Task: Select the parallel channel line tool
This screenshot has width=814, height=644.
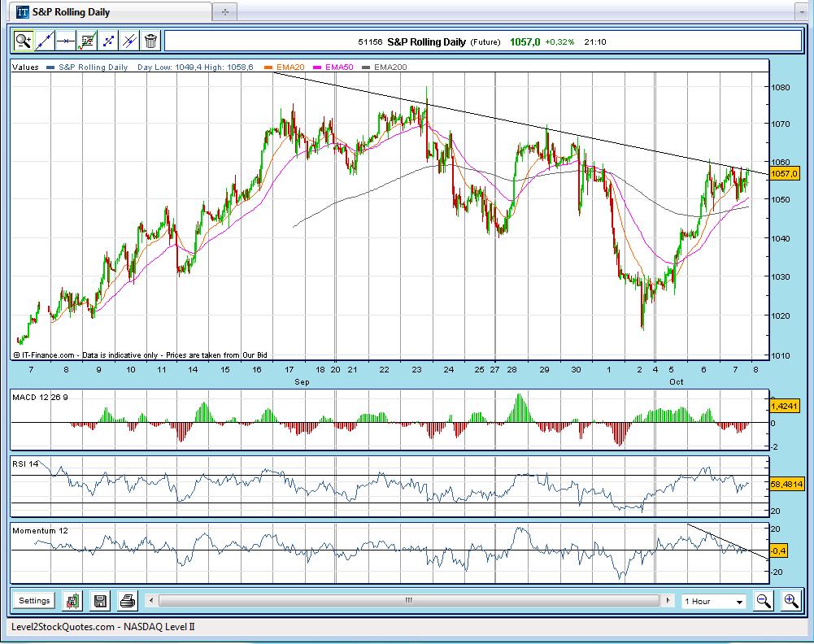Action: click(x=129, y=41)
